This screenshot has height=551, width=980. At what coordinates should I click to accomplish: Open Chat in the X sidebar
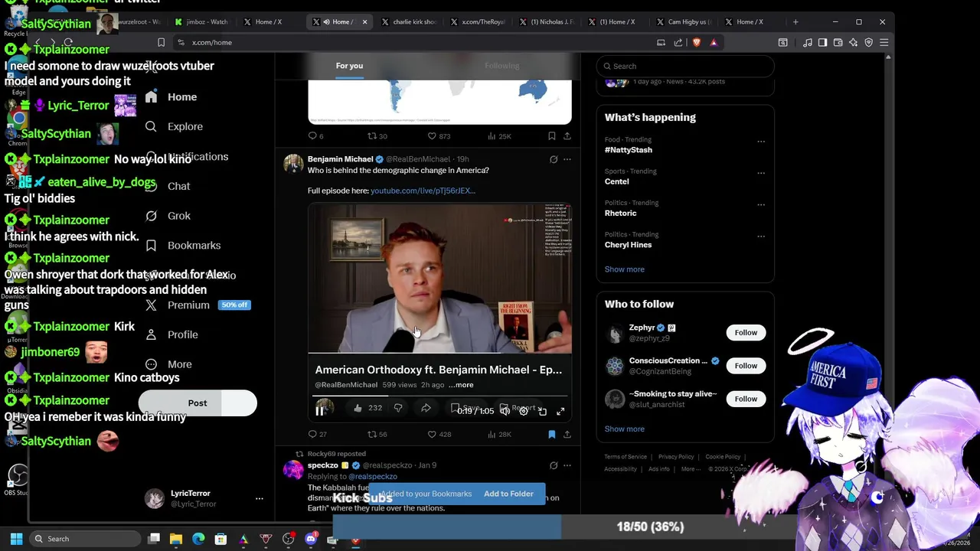(x=168, y=186)
